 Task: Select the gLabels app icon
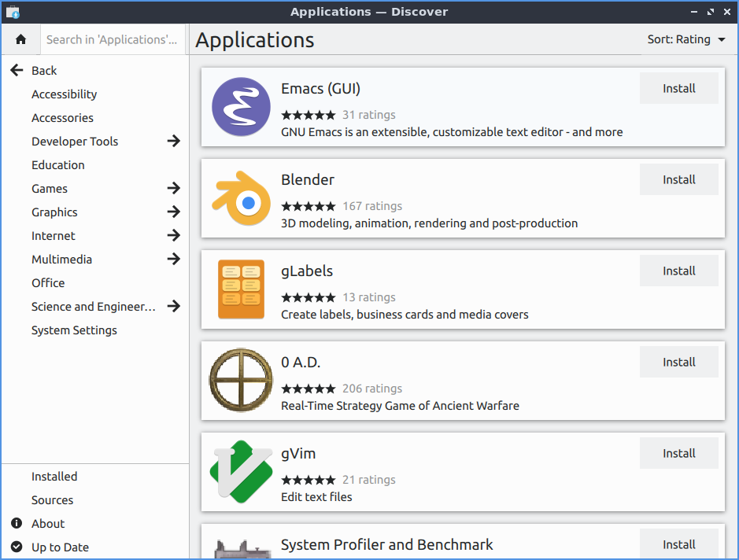tap(241, 289)
